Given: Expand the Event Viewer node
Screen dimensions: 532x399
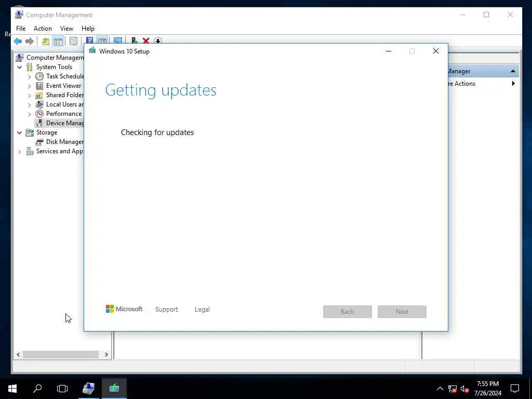Looking at the screenshot, I should [x=30, y=86].
